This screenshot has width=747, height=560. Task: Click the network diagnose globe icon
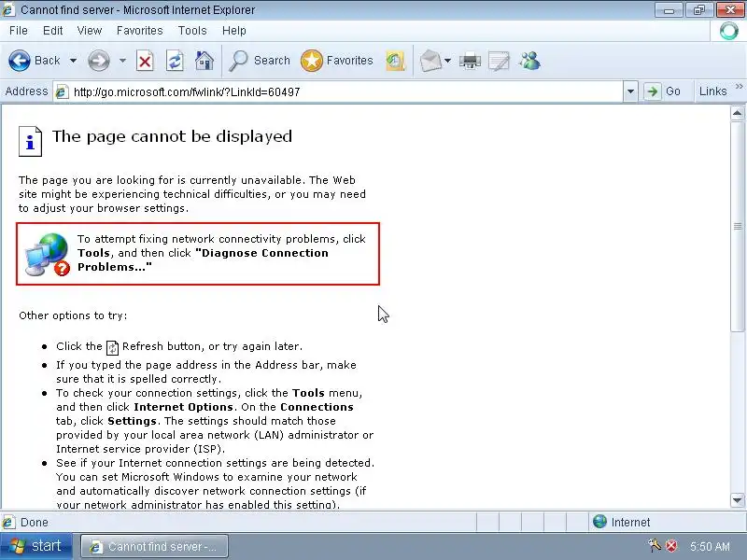pos(48,254)
